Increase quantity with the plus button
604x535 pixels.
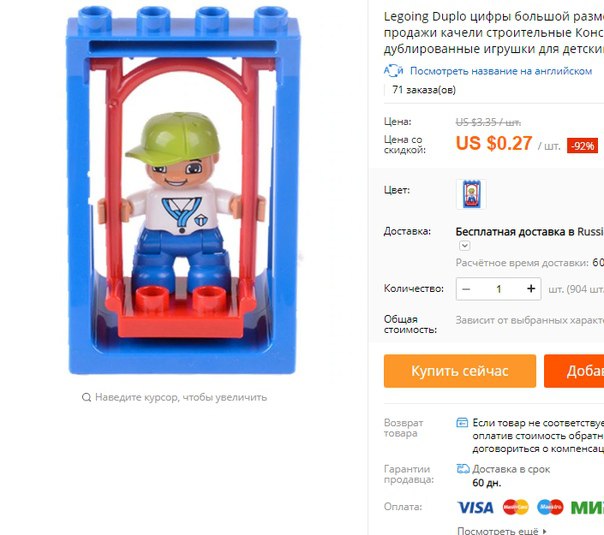531,288
